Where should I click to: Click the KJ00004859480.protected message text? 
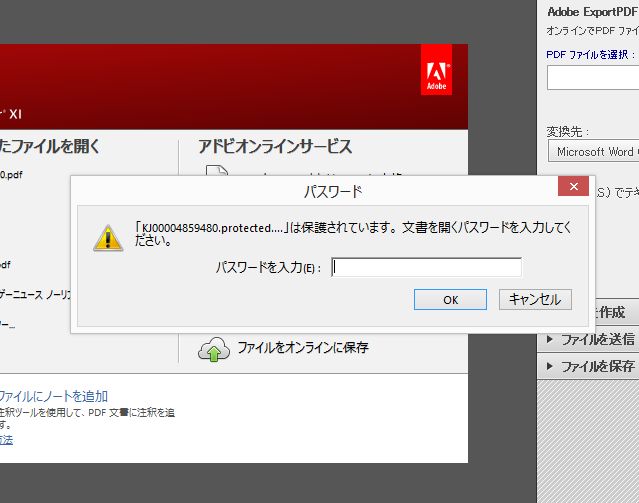pos(353,234)
